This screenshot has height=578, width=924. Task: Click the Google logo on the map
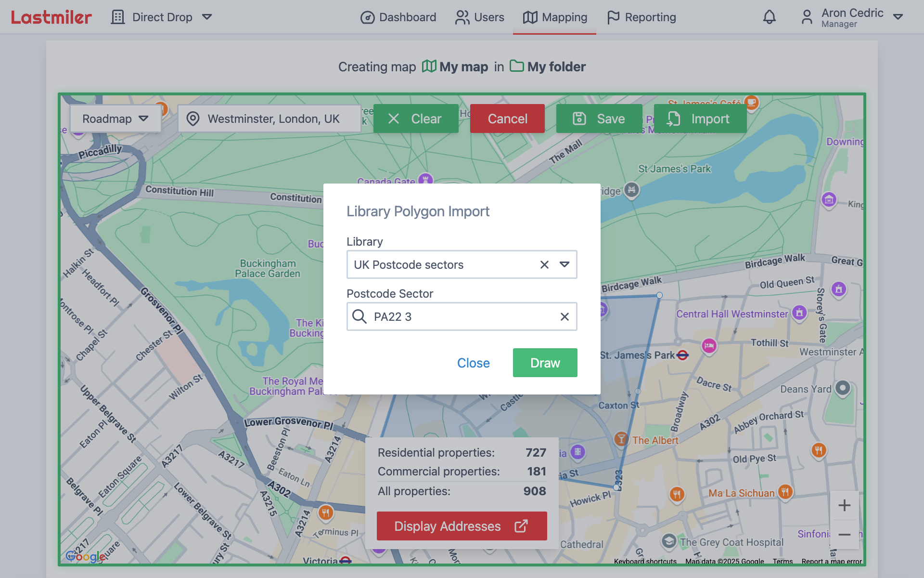[x=86, y=556]
